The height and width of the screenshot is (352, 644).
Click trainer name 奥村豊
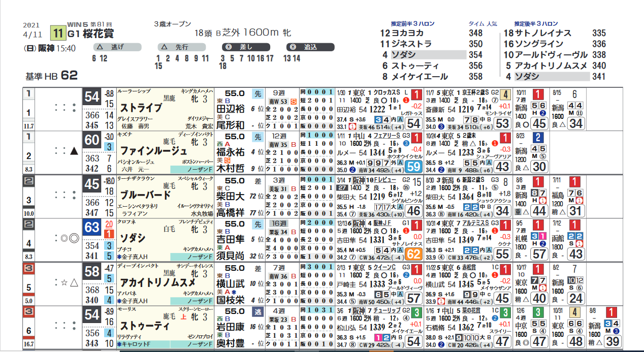coord(230,343)
